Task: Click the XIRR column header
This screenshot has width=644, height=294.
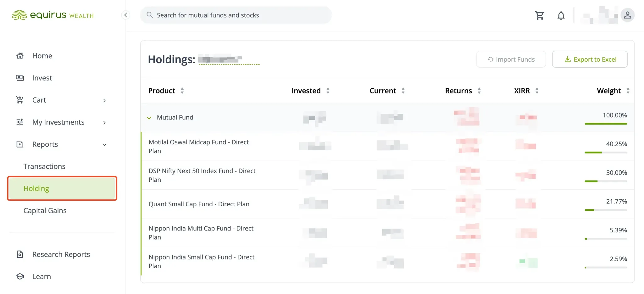Action: click(522, 91)
